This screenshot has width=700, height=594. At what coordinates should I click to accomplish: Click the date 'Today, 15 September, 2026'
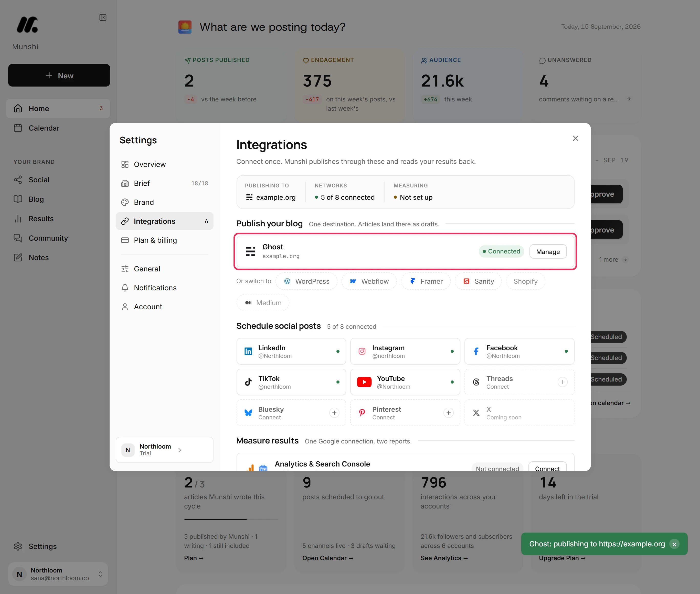pos(601,27)
